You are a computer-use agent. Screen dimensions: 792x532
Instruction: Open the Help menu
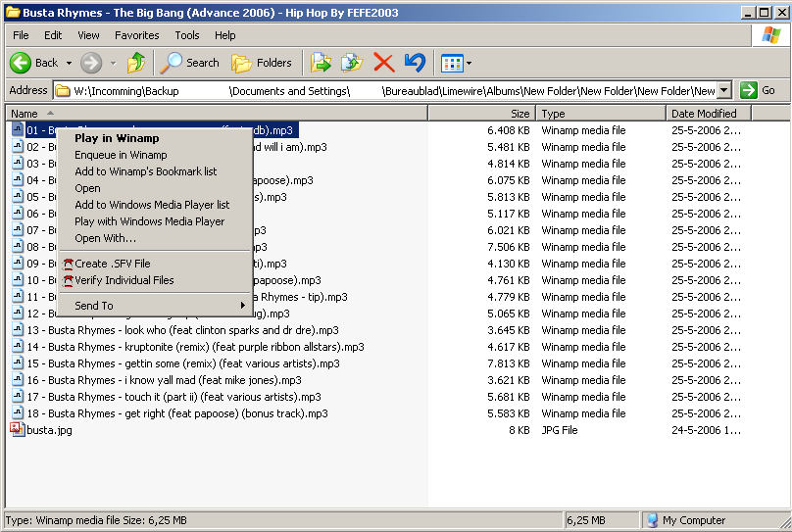[x=224, y=35]
